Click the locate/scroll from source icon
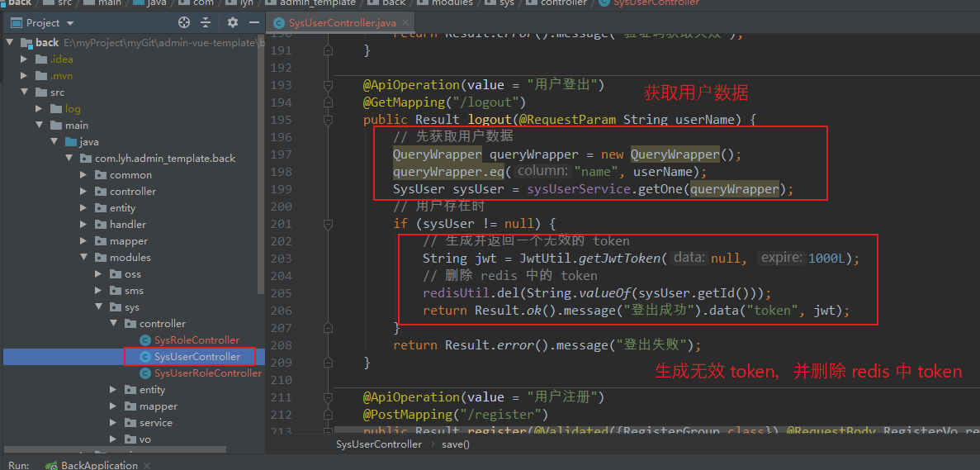The width and height of the screenshot is (980, 470). click(184, 22)
